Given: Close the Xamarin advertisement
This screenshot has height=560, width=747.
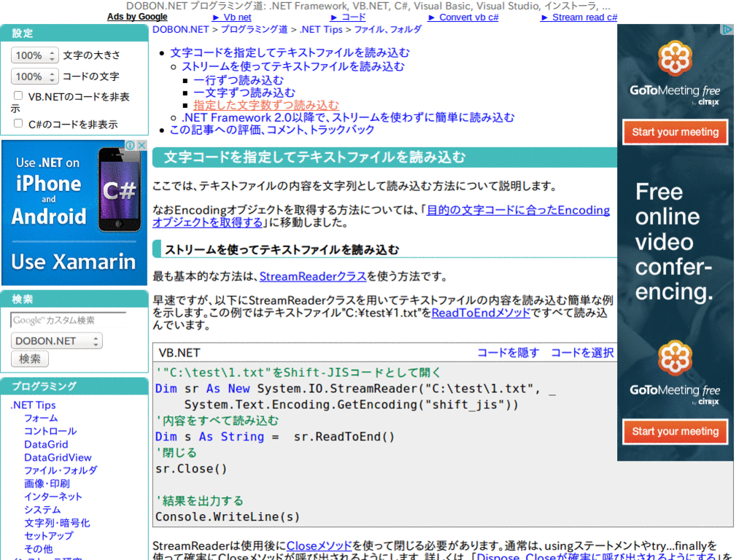Looking at the screenshot, I should 142,145.
